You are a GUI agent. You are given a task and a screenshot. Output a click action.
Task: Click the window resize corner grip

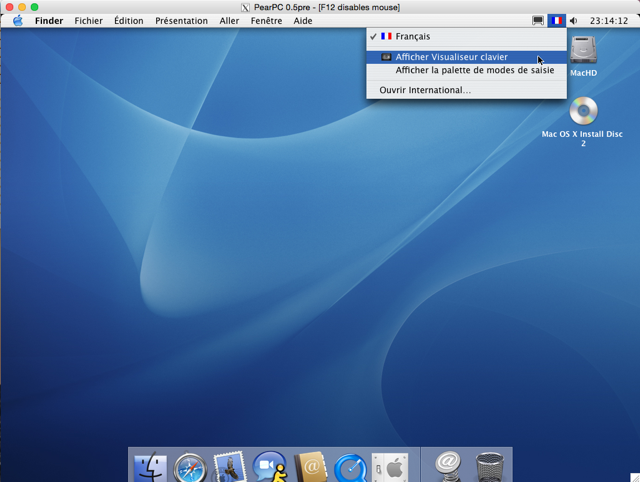(x=635, y=477)
